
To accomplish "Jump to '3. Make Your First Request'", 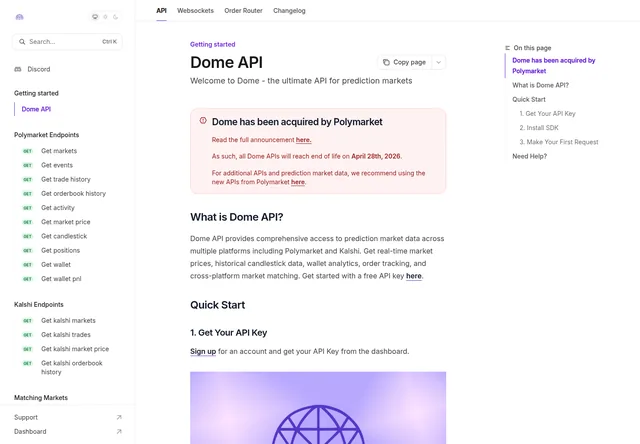I will pyautogui.click(x=559, y=142).
